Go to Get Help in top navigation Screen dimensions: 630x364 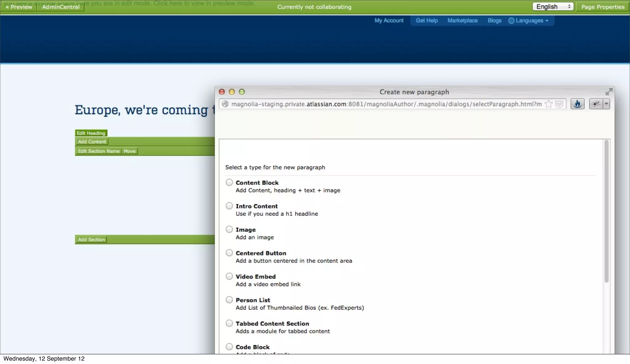tap(427, 21)
